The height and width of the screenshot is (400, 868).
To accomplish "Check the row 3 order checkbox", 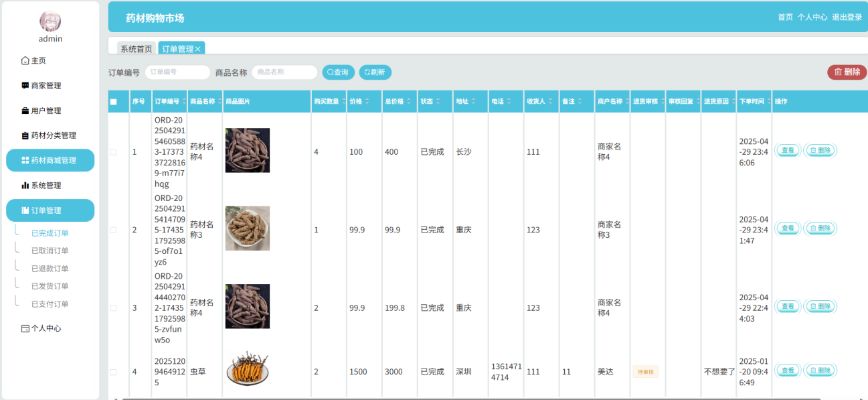I will click(x=113, y=308).
